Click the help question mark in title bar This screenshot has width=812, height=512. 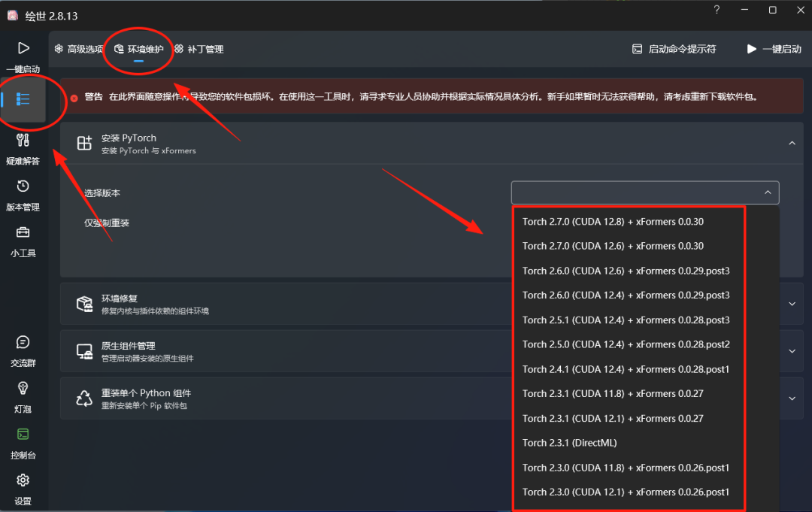[x=717, y=11]
